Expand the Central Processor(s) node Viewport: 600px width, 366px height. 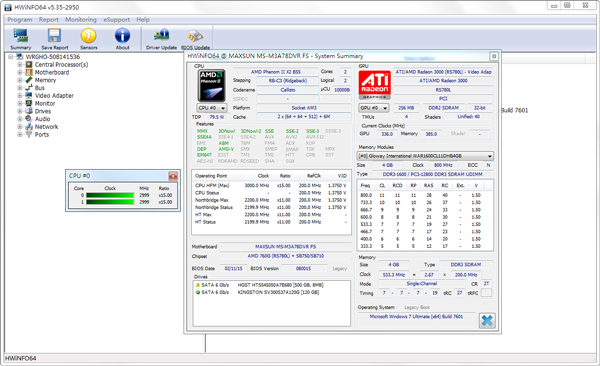(20, 64)
